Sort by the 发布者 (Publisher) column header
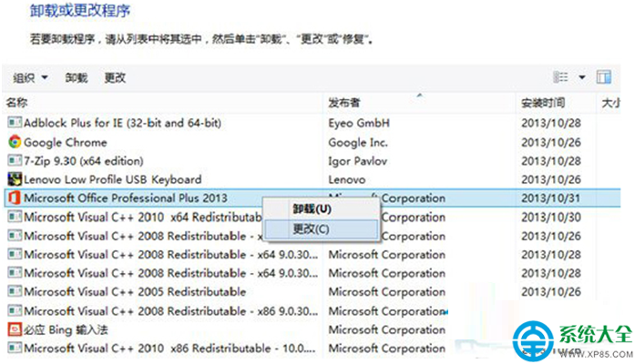This screenshot has width=635, height=364. coord(343,103)
